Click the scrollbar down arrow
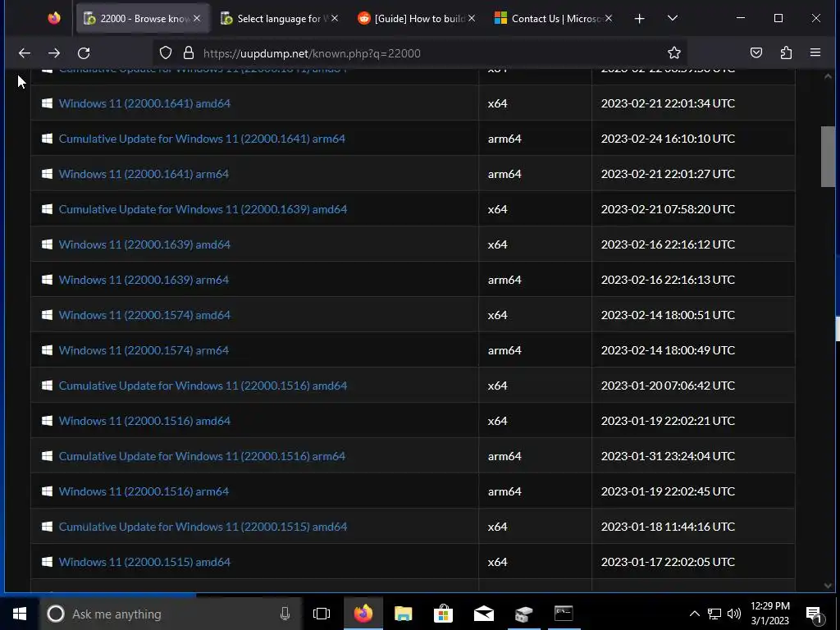Image resolution: width=840 pixels, height=630 pixels. click(x=828, y=586)
